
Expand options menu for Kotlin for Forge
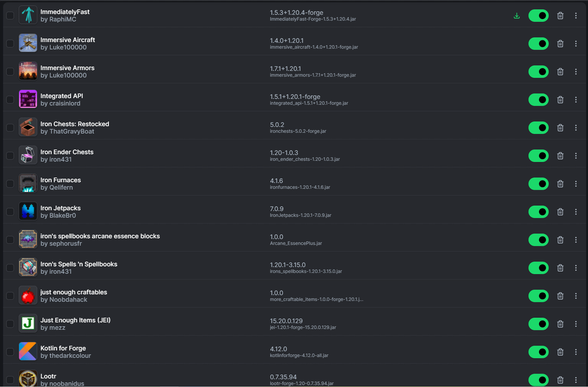[x=576, y=352]
